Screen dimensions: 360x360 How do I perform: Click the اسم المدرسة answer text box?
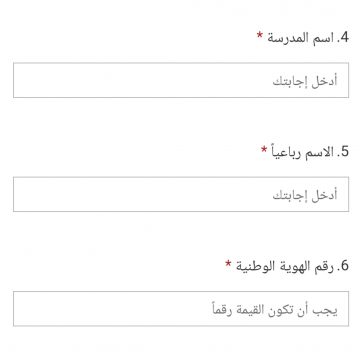pyautogui.click(x=181, y=80)
